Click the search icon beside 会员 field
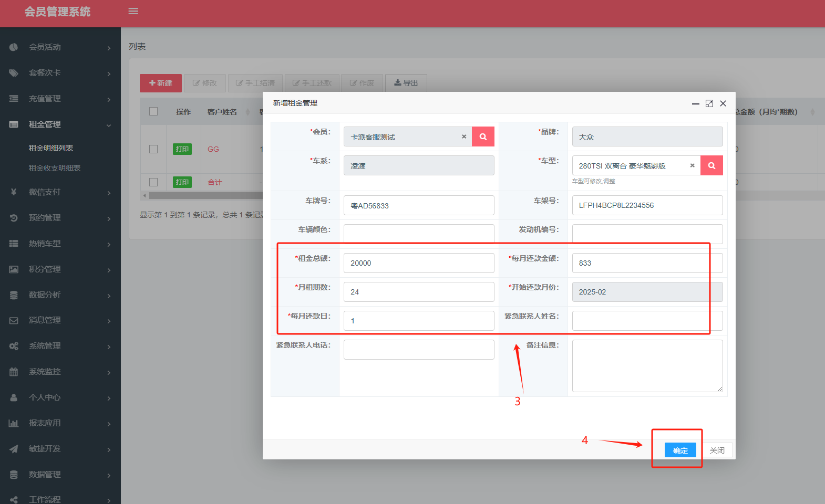This screenshot has width=825, height=504. (x=483, y=136)
